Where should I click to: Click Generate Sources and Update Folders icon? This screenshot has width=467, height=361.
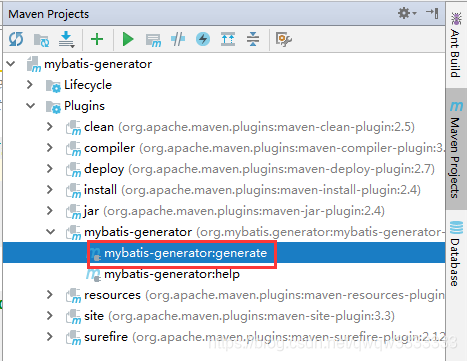tap(41, 40)
